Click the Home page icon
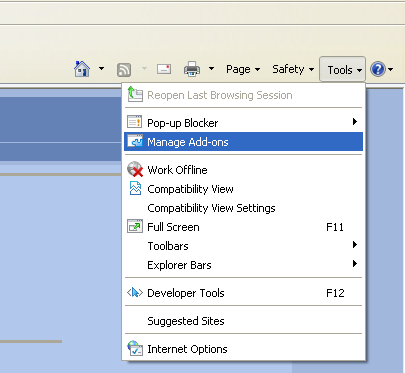The height and width of the screenshot is (373, 405). pyautogui.click(x=82, y=69)
